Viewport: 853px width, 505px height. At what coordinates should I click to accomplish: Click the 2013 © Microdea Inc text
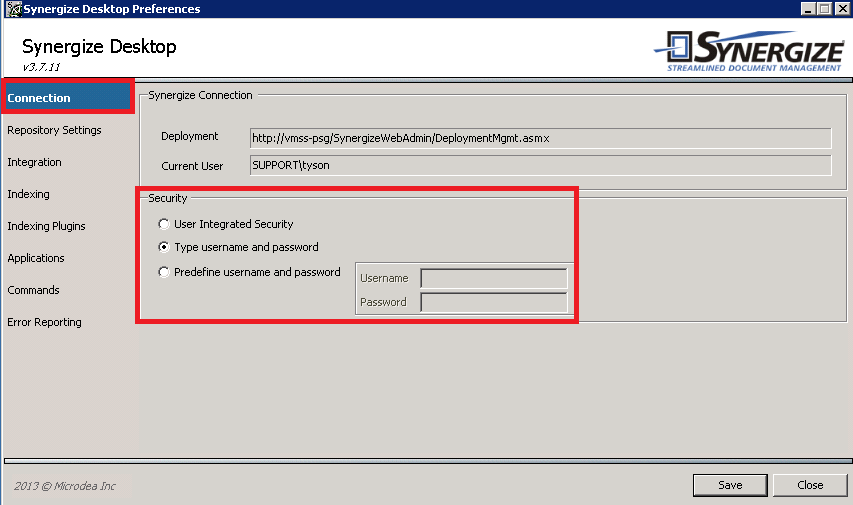coord(64,486)
